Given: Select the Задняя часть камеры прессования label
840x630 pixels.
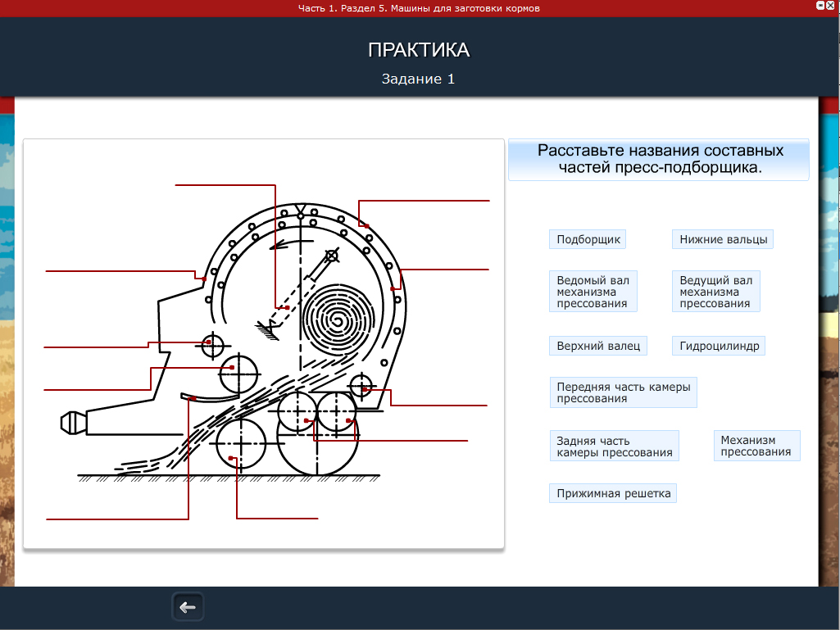Looking at the screenshot, I should coord(614,446).
